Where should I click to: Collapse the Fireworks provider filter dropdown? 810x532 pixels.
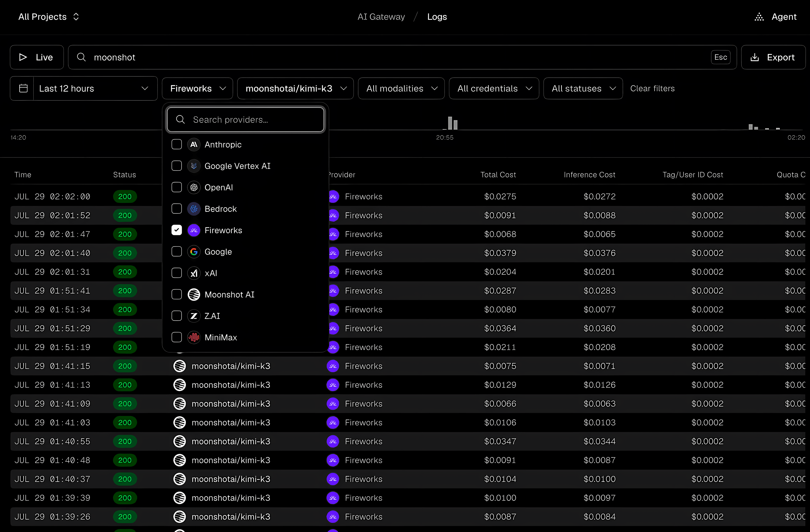pyautogui.click(x=197, y=89)
